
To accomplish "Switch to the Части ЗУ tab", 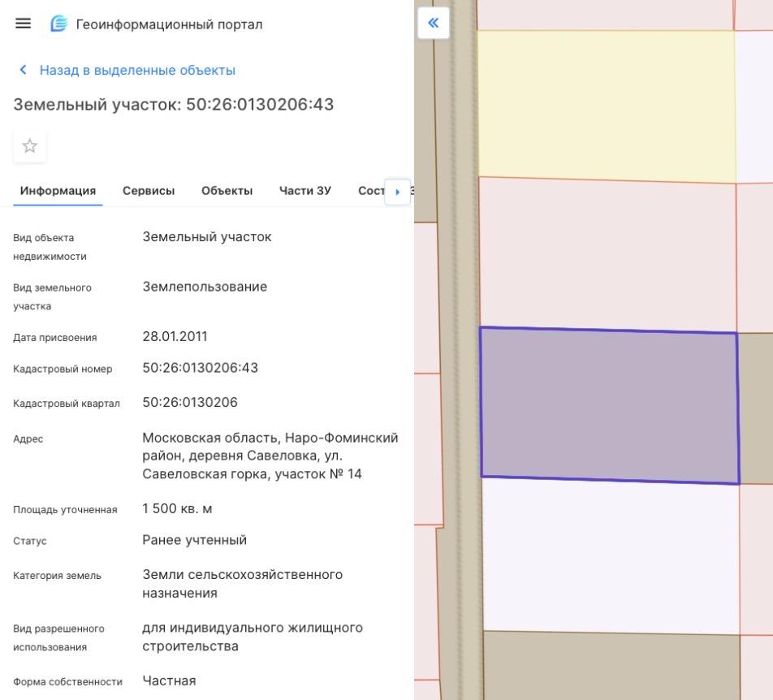I will pyautogui.click(x=304, y=191).
